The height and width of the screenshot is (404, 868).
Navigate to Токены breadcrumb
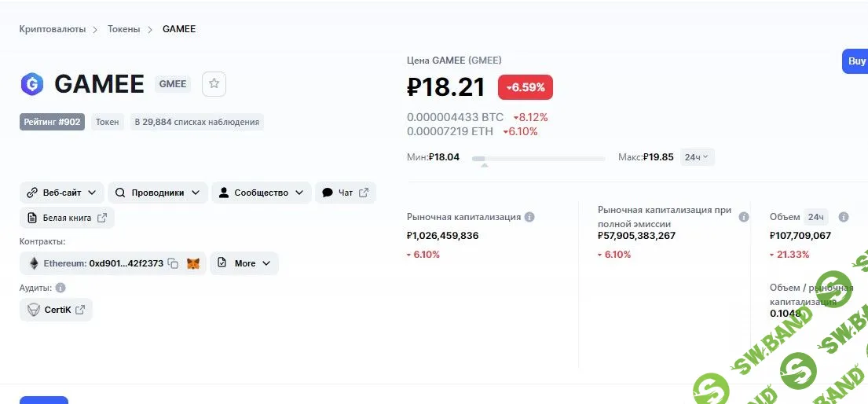tap(123, 29)
